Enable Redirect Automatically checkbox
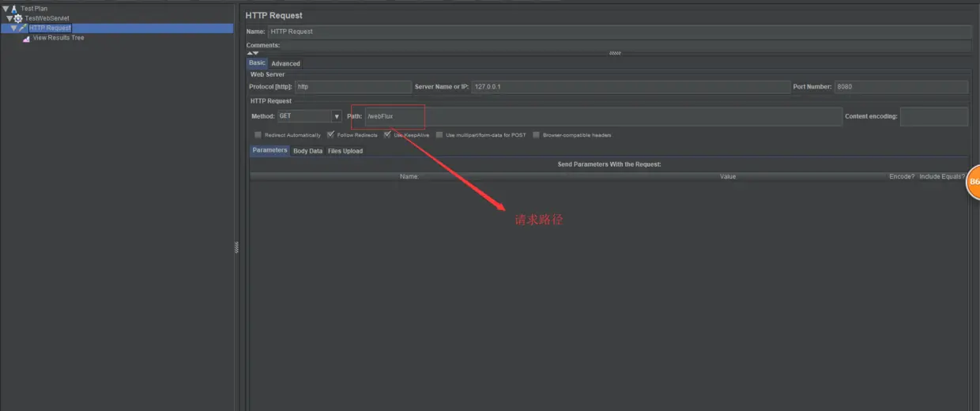 click(258, 135)
